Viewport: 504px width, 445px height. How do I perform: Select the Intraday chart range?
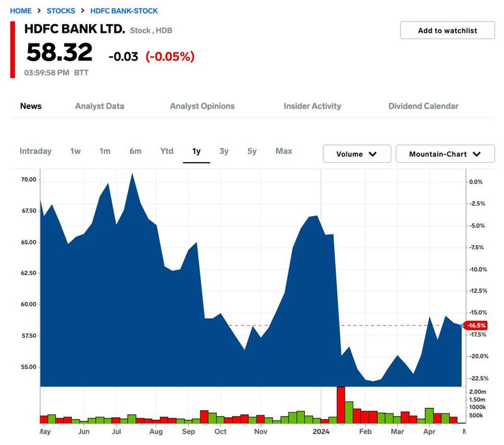35,151
